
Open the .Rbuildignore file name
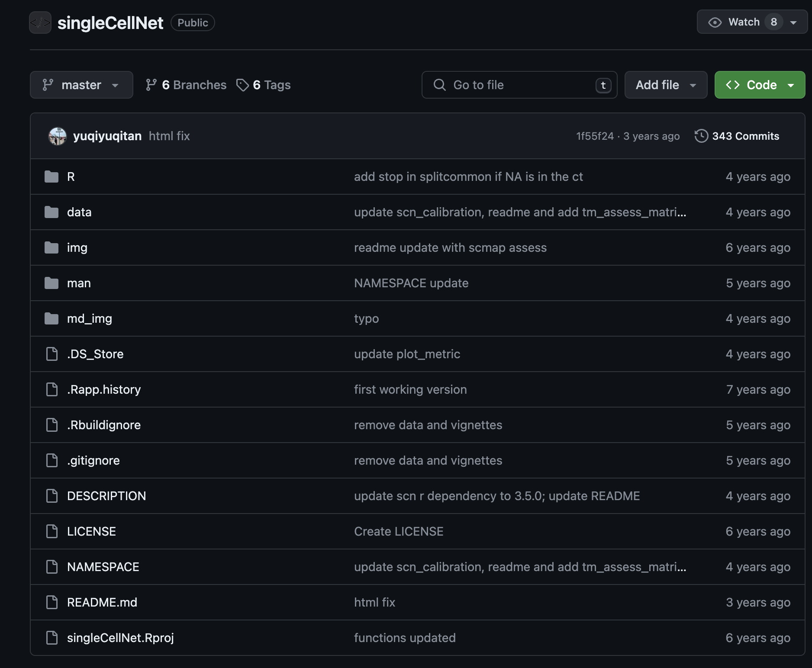click(104, 425)
